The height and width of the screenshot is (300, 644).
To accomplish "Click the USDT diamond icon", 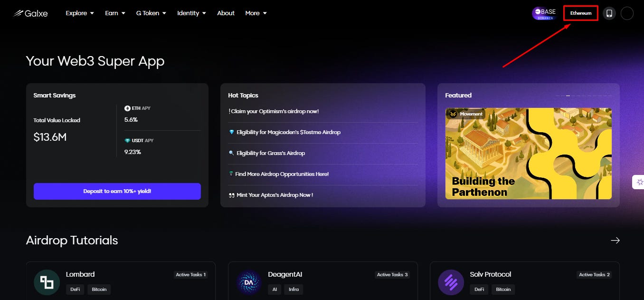I will point(127,141).
